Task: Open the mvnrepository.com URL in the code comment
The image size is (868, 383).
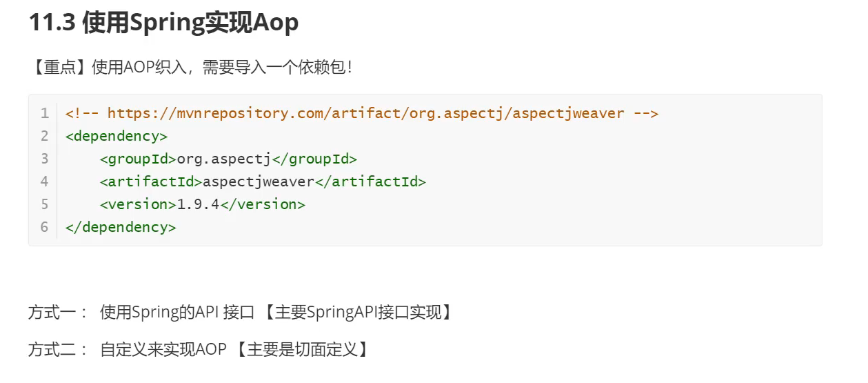Action: (x=366, y=113)
